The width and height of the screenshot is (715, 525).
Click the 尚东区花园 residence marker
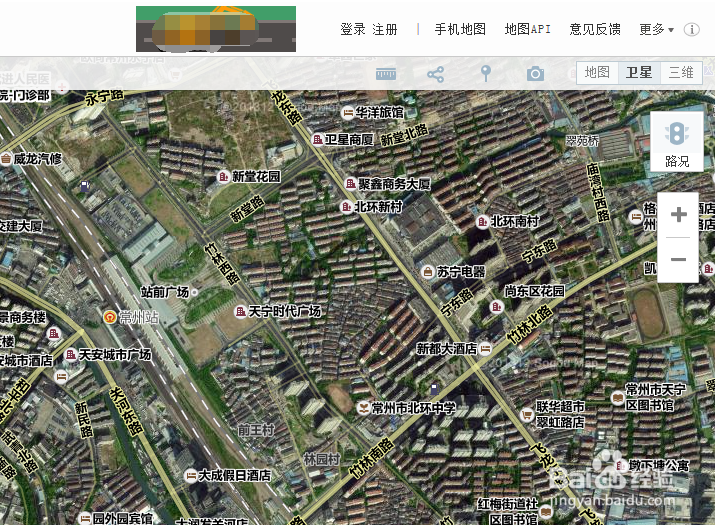pos(496,307)
